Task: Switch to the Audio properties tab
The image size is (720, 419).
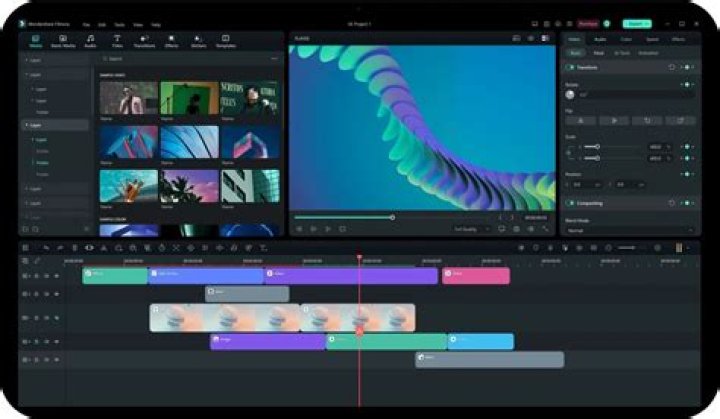Action: (600, 39)
